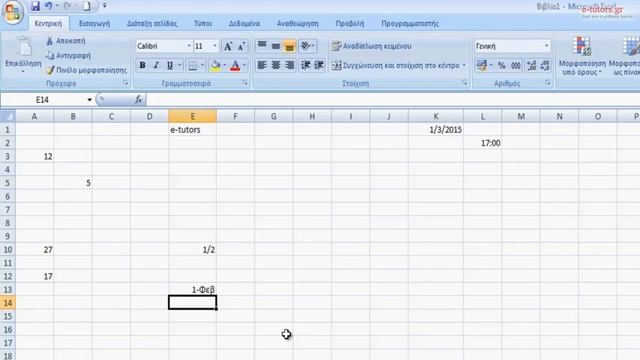The image size is (640, 360).
Task: Open the Προγραμματιστής tab
Action: click(410, 24)
